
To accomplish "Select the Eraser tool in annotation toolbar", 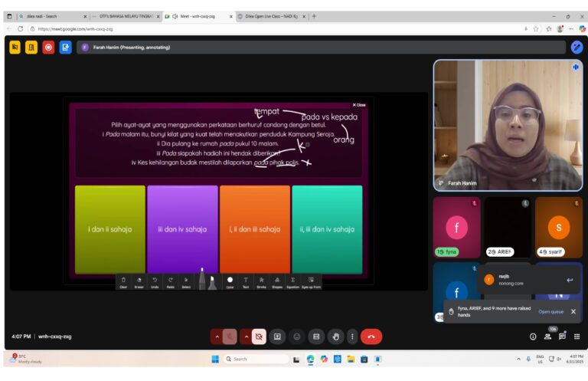I will 139,281.
